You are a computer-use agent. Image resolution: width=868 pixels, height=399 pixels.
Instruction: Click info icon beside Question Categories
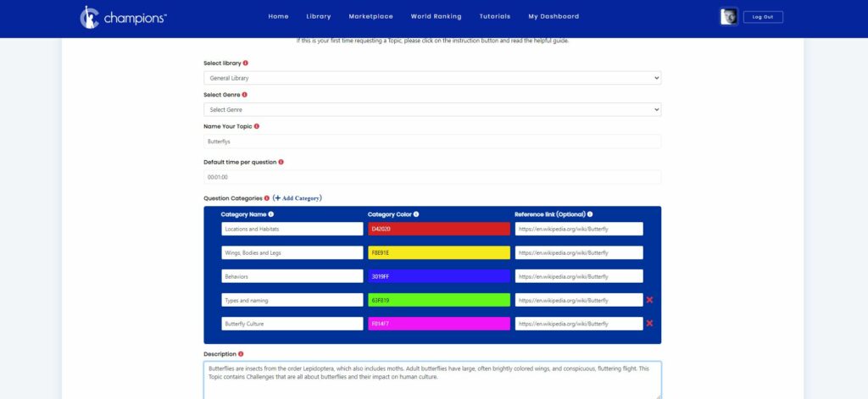(267, 198)
